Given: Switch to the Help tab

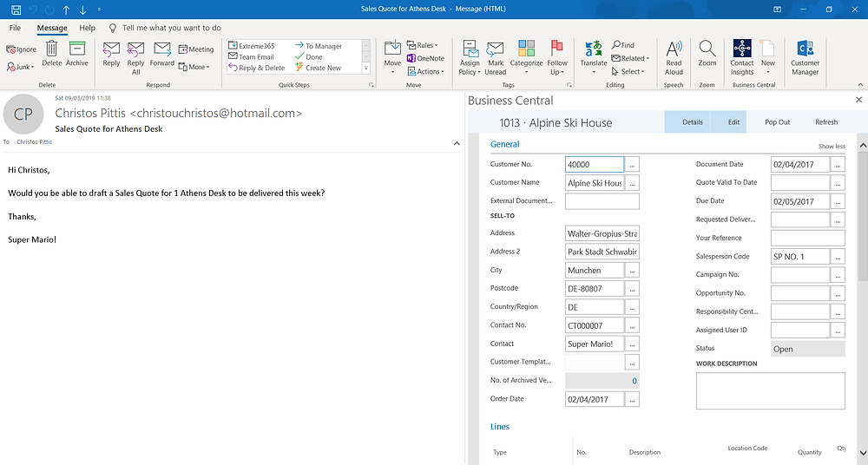Looking at the screenshot, I should [x=87, y=28].
